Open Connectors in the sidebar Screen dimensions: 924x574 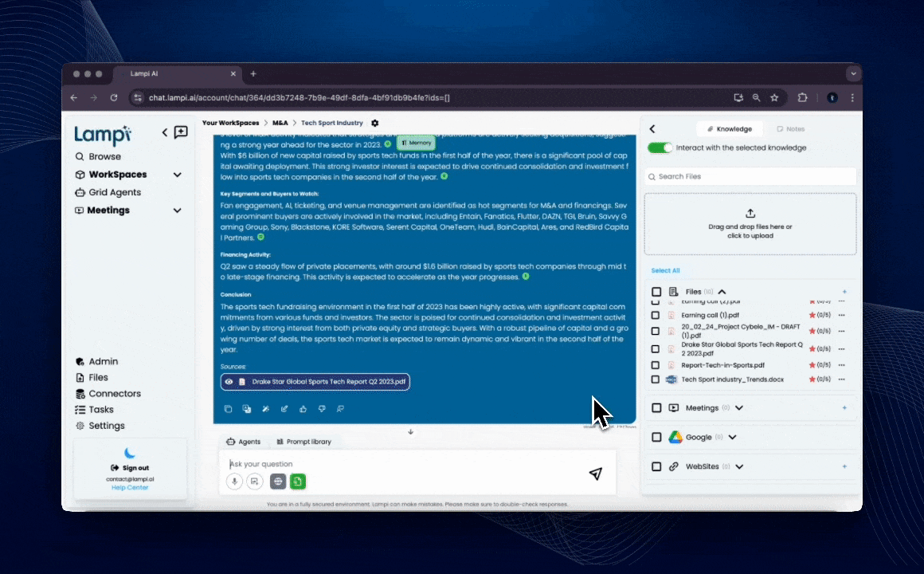pos(108,394)
